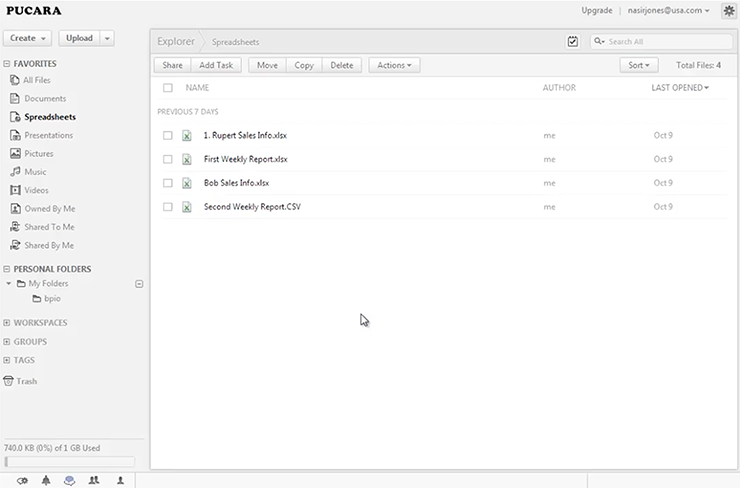Open the chat bubble icon
The image size is (740, 488).
70,480
